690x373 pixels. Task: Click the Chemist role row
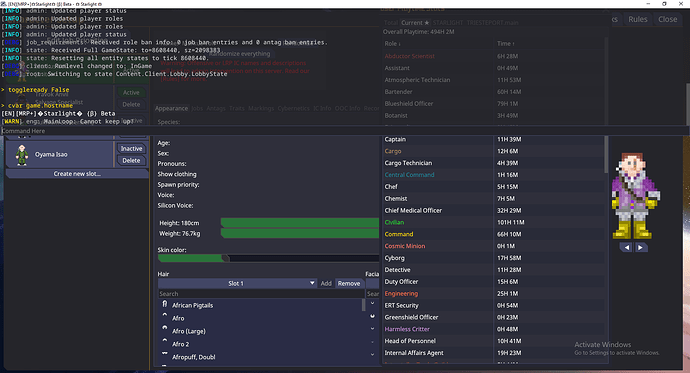493,199
